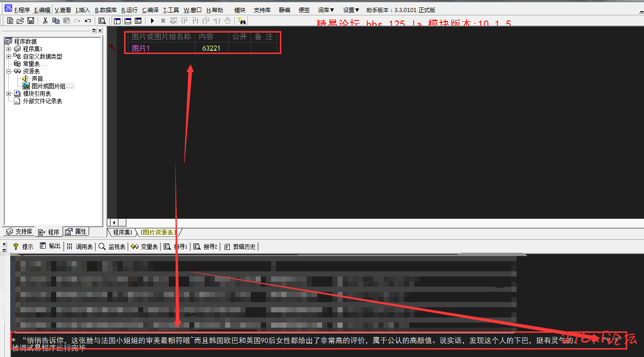Open the E.编辑 menu
644x357 pixels.
point(42,10)
